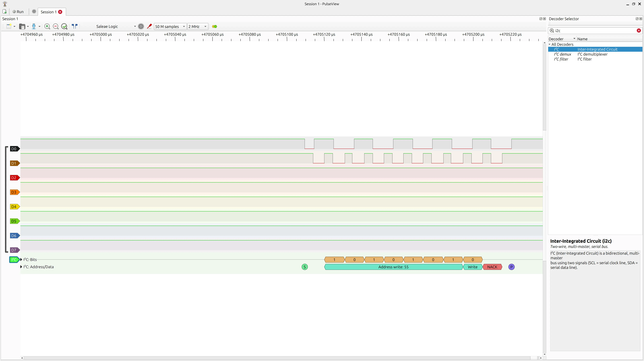The image size is (644, 361).
Task: Click the NACK annotation in decoder output
Action: (x=492, y=267)
